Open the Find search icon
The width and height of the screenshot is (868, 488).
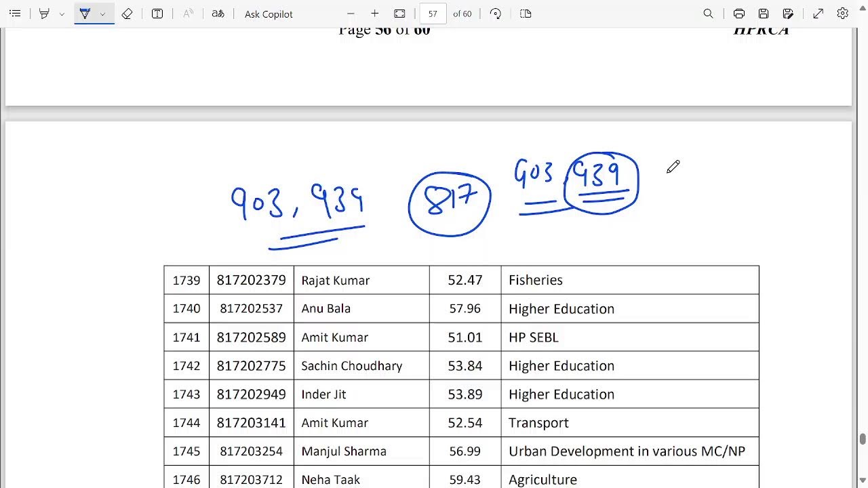(708, 14)
